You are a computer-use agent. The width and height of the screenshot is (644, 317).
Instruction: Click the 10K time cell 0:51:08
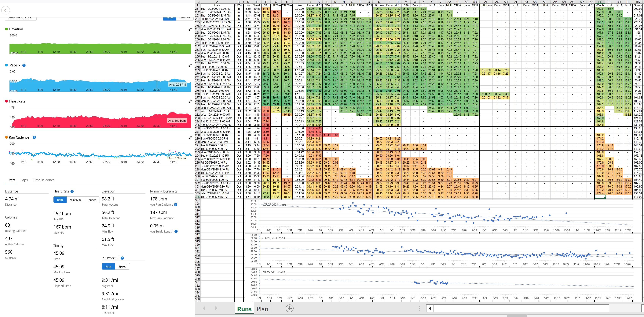(x=486, y=70)
